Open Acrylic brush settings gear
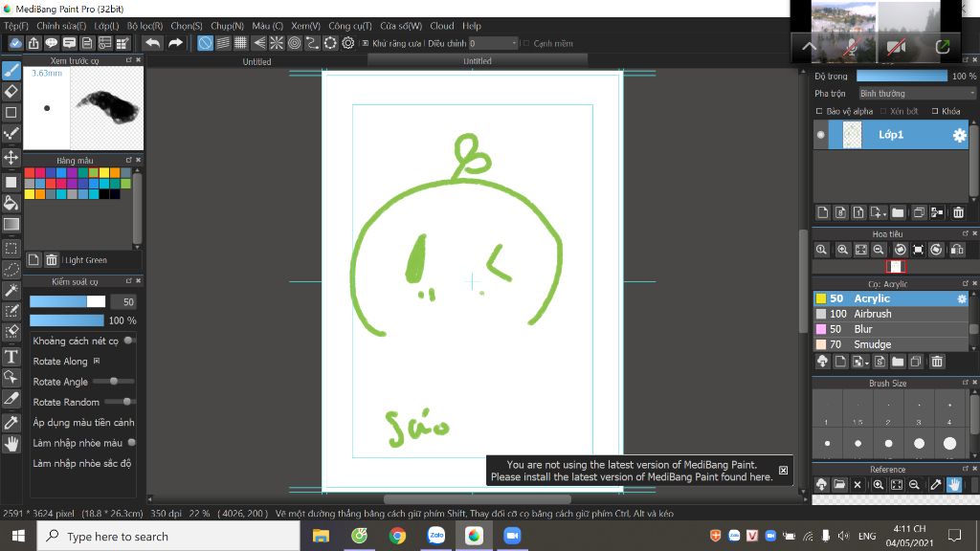The image size is (980, 551). [962, 299]
